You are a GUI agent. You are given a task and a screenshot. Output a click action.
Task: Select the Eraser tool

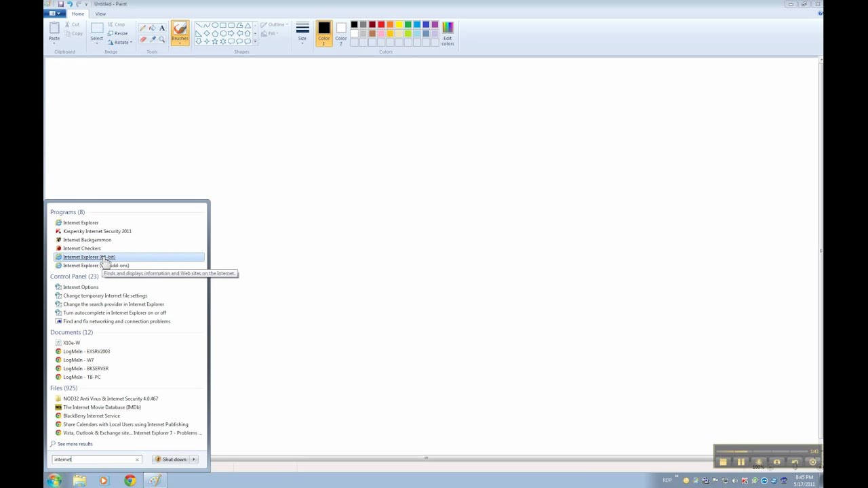[142, 39]
